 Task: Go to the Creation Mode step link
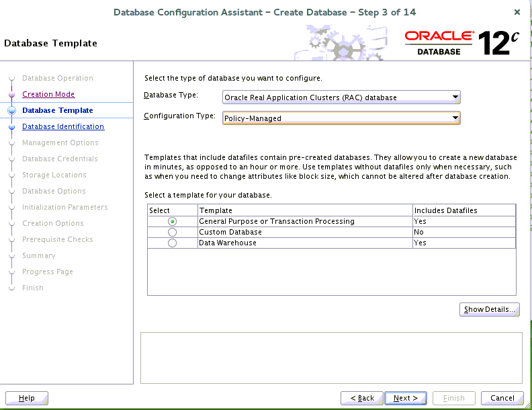[48, 94]
